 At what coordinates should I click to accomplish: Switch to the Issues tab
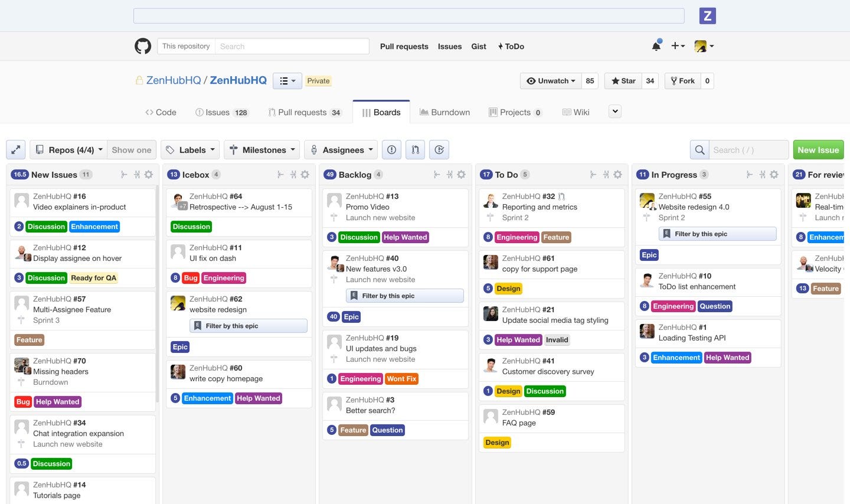click(222, 112)
